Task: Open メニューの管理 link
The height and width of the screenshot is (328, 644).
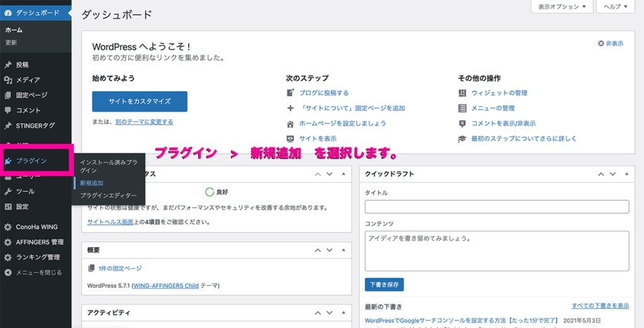Action: coord(492,108)
